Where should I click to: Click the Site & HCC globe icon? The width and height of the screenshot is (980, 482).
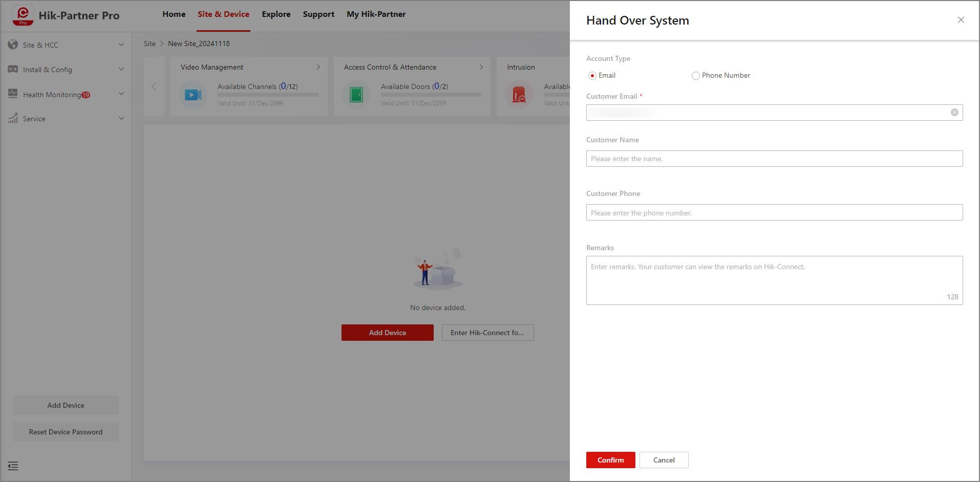[13, 45]
